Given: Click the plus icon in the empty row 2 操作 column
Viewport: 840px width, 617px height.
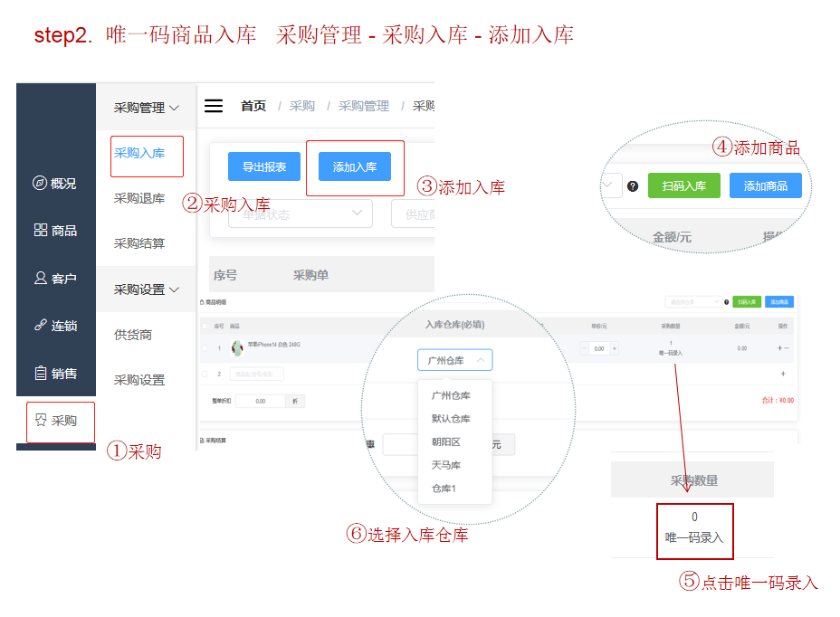Looking at the screenshot, I should point(783,374).
